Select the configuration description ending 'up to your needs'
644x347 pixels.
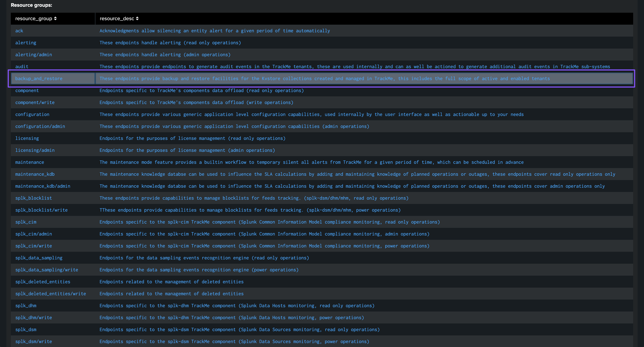click(312, 114)
